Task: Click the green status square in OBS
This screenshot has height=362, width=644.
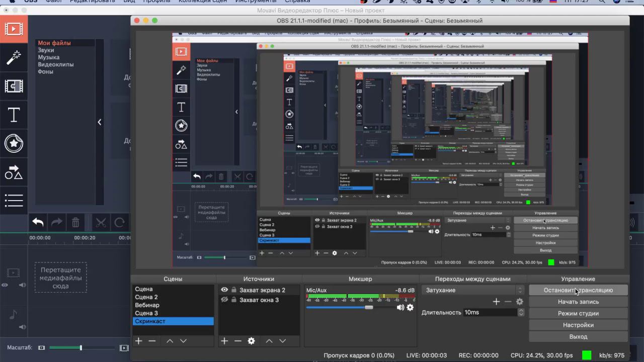Action: [587, 355]
